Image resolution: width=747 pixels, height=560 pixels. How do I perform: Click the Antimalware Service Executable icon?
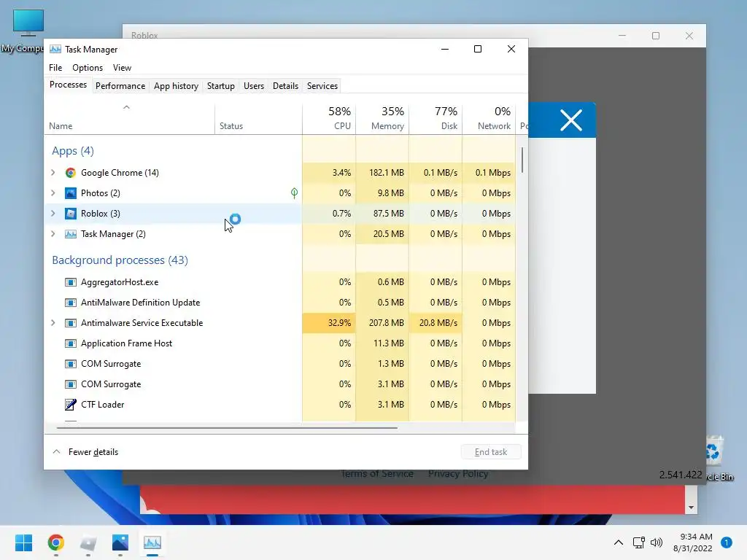[71, 323]
